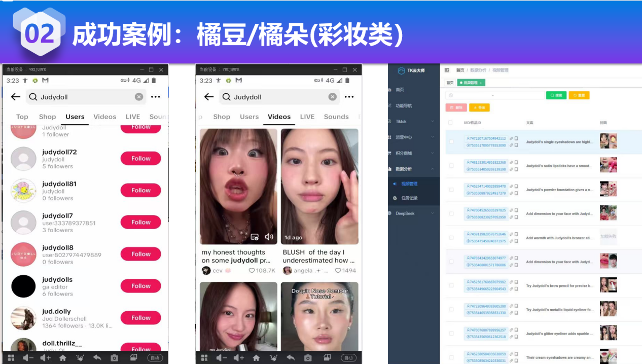642x364 pixels.
Task: Clear the search text in the middle phone window
Action: pos(332,97)
